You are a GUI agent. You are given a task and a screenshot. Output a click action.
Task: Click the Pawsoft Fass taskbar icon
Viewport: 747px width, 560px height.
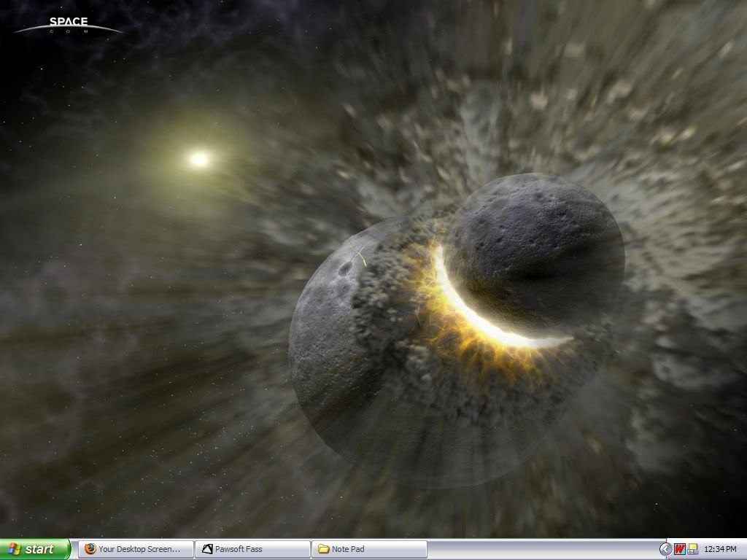(207, 549)
